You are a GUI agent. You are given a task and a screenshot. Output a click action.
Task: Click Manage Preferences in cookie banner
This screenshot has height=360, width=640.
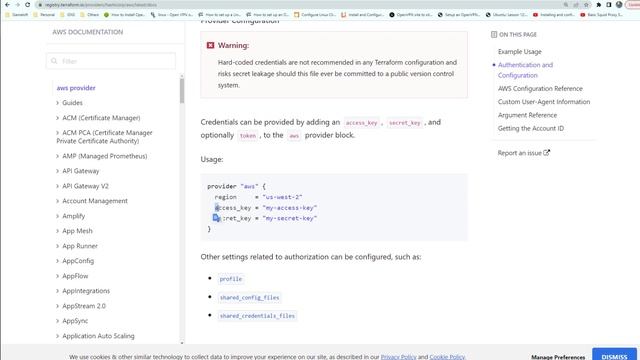coord(558,357)
